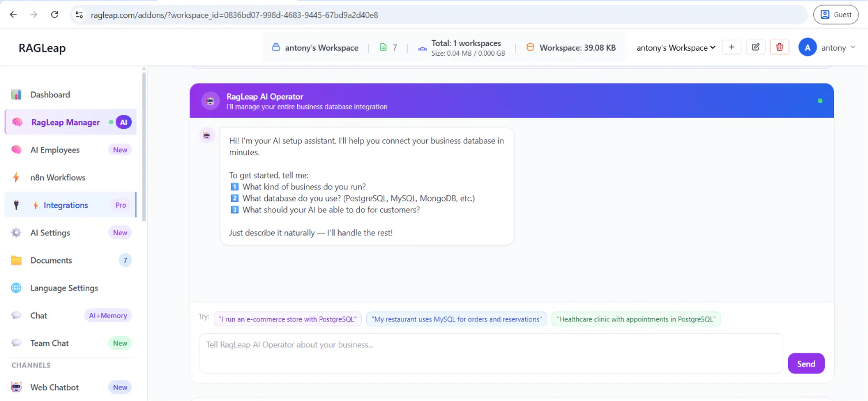Open the antony's Workspace selector dropdown
868x401 pixels.
point(676,48)
